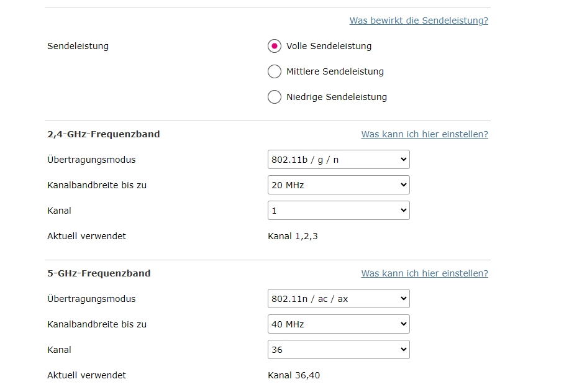The width and height of the screenshot is (564, 392).
Task: Expand the 40 MHz Kanalbandbreite dropdown
Action: (339, 324)
